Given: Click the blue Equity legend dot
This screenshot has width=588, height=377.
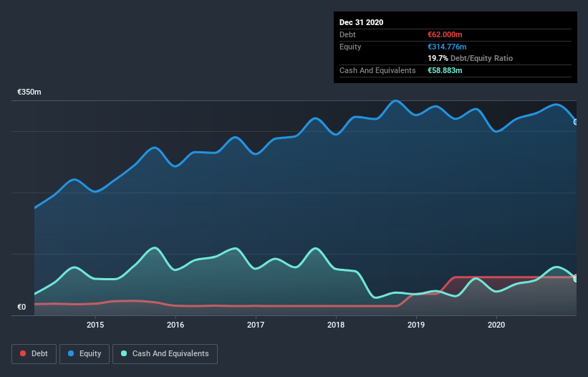Looking at the screenshot, I should 71,353.
